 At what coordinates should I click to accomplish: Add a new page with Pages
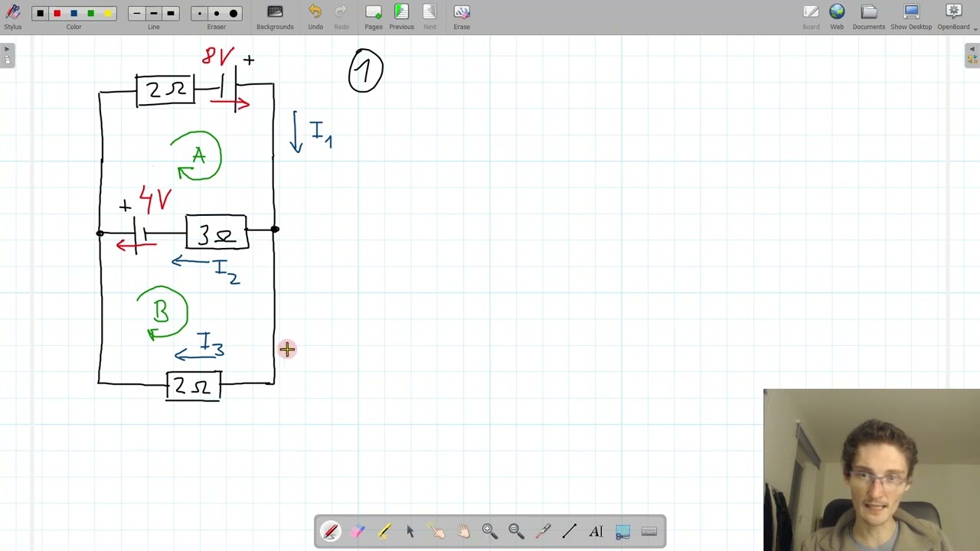point(374,17)
